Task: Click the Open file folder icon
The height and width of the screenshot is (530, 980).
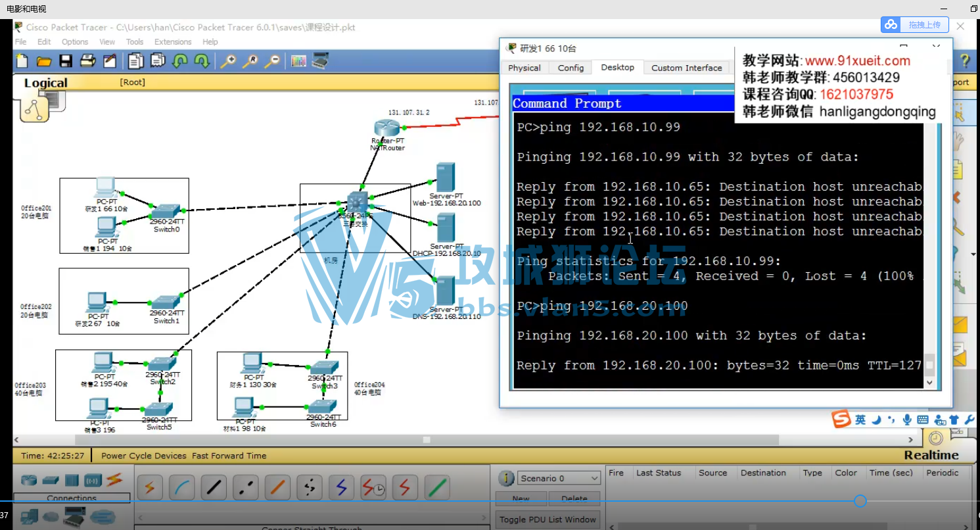Action: [x=44, y=61]
